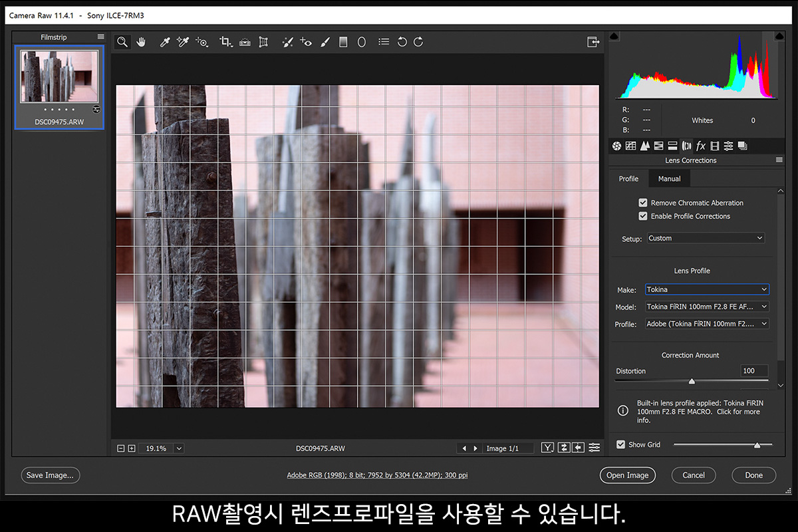Uncheck Remove Chromatic Aberration
798x532 pixels.
tap(643, 203)
